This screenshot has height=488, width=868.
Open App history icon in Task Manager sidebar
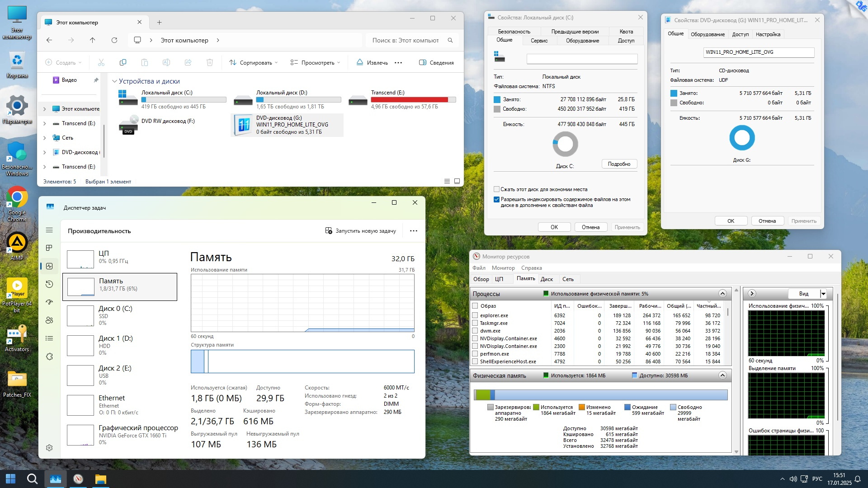[x=49, y=284]
